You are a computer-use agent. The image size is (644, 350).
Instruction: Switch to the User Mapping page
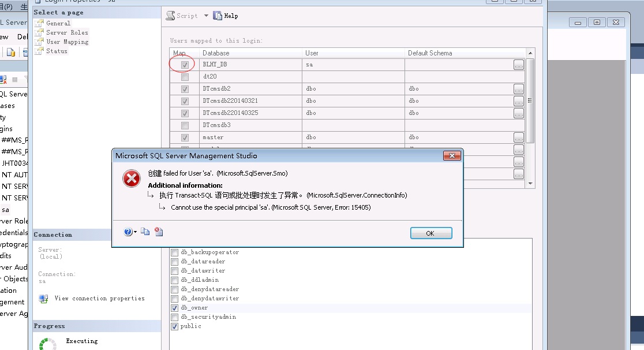click(67, 42)
